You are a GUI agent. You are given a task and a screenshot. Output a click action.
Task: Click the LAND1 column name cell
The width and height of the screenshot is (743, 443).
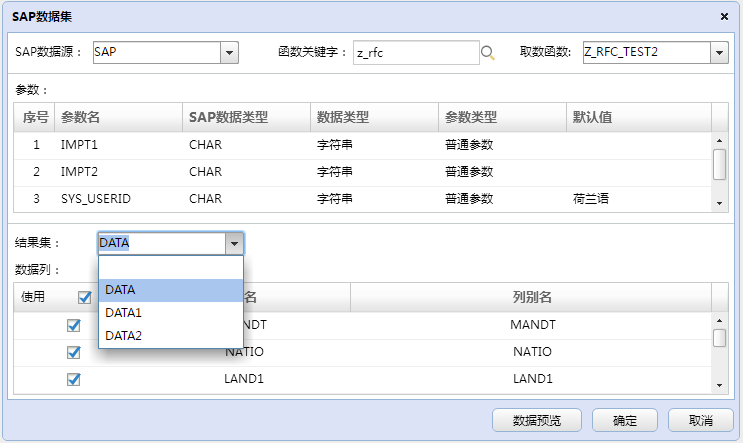[x=244, y=379]
